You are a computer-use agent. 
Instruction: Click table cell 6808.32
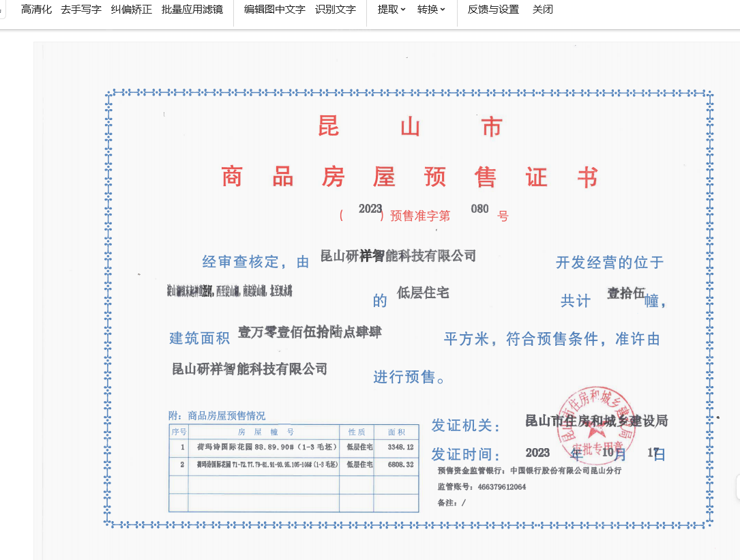tap(400, 465)
